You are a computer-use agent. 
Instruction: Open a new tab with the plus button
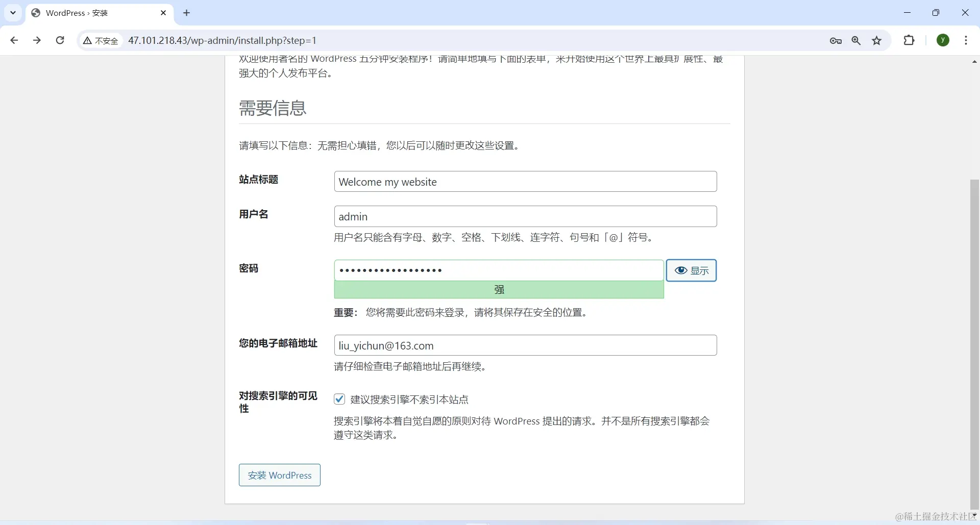click(186, 13)
